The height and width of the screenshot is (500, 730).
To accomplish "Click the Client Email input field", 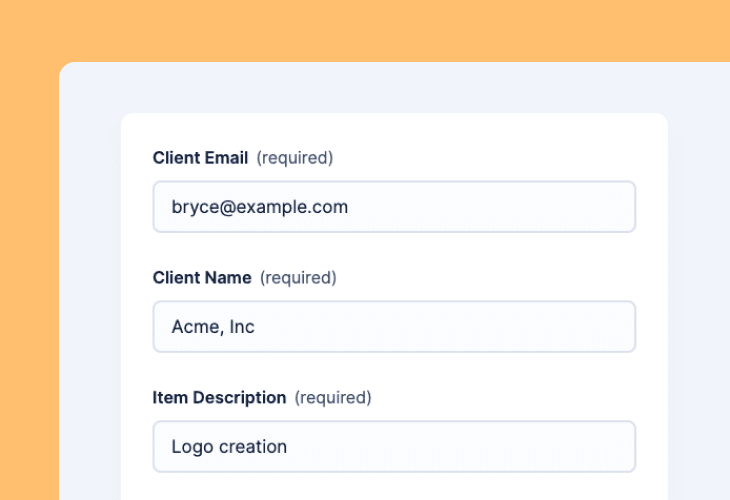I will click(394, 207).
